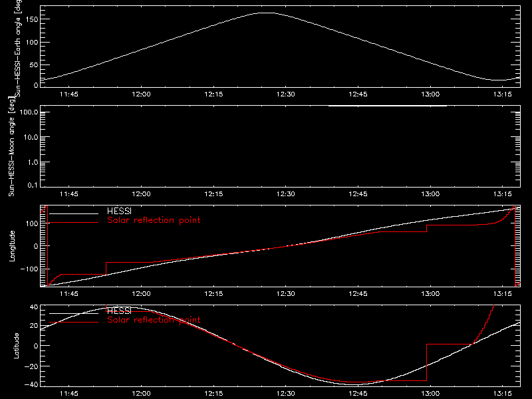Click 12:15 time label under Earth angle plot
The height and width of the screenshot is (399, 532).
click(x=213, y=94)
